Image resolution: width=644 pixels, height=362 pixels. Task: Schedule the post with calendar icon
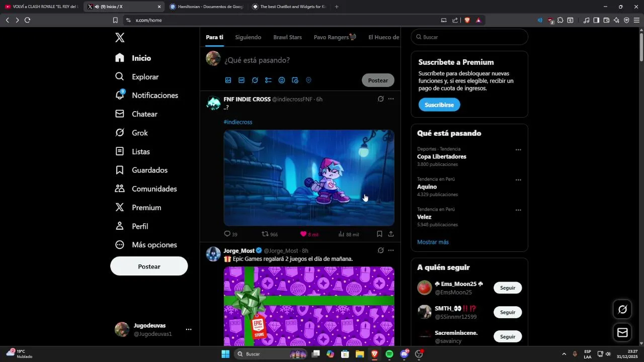click(x=295, y=80)
